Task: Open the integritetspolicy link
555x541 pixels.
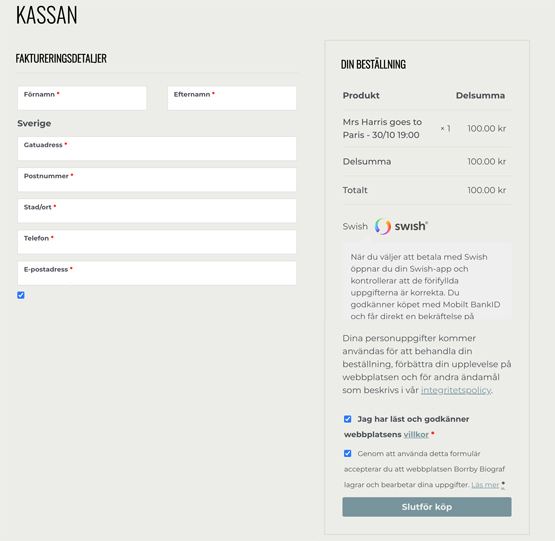Action: click(x=456, y=390)
